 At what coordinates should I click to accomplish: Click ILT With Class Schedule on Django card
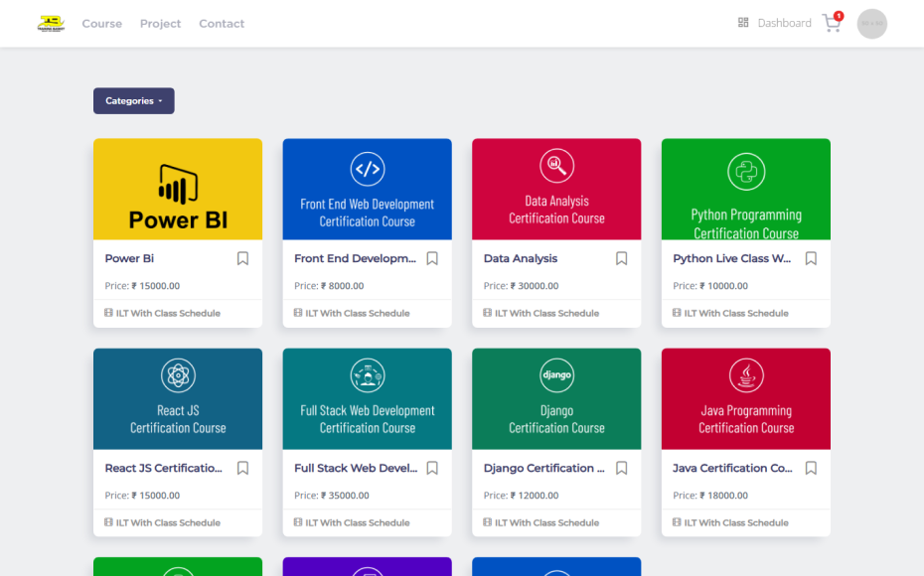(546, 522)
